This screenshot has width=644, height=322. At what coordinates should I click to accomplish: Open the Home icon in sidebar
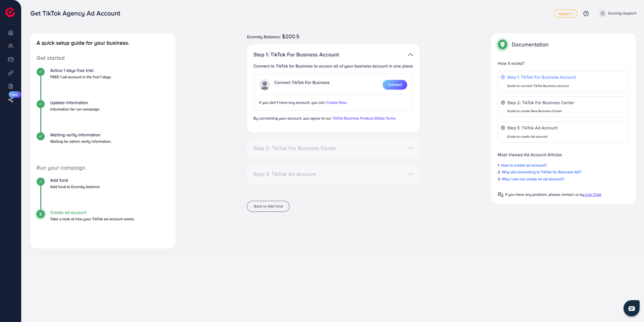[11, 33]
